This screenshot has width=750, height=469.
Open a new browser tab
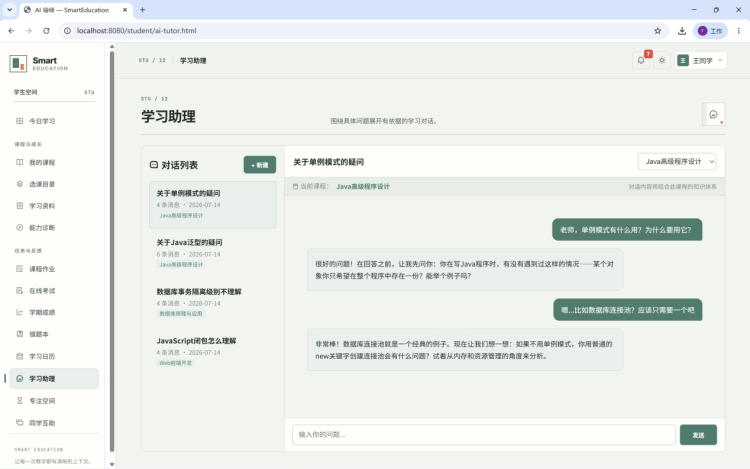pyautogui.click(x=143, y=10)
